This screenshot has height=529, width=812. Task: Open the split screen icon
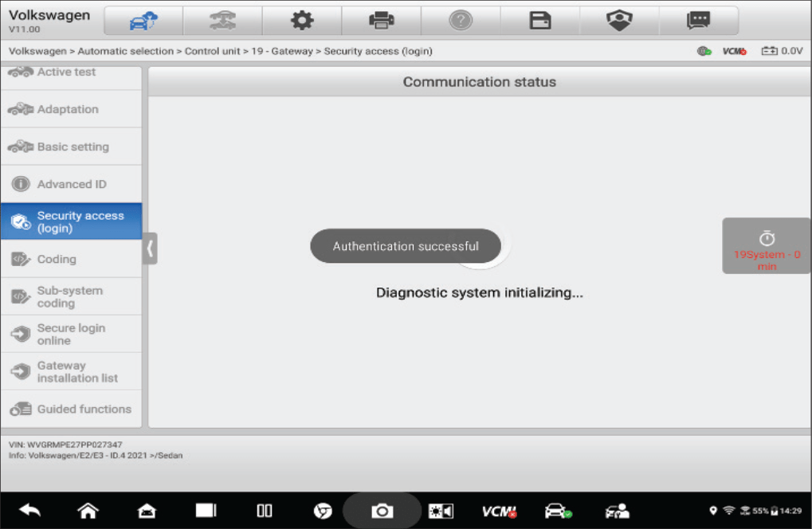click(264, 511)
